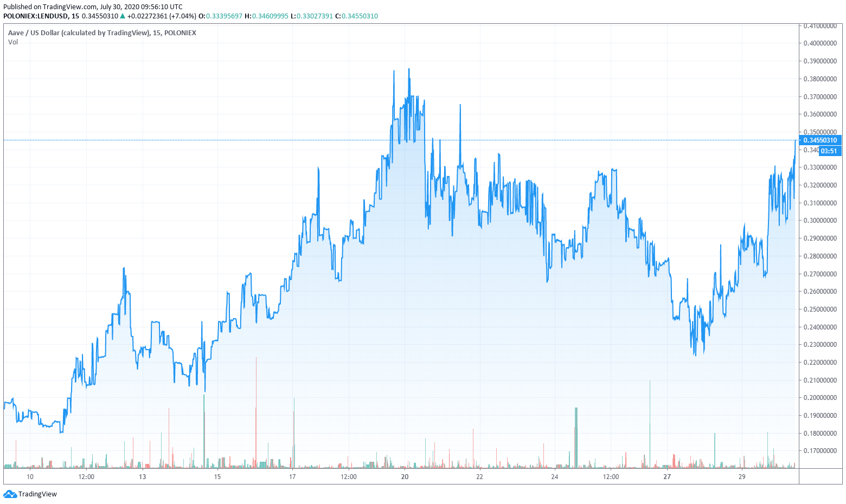Click the date label 10 on time axis
Image resolution: width=846 pixels, height=504 pixels.
pyautogui.click(x=30, y=477)
